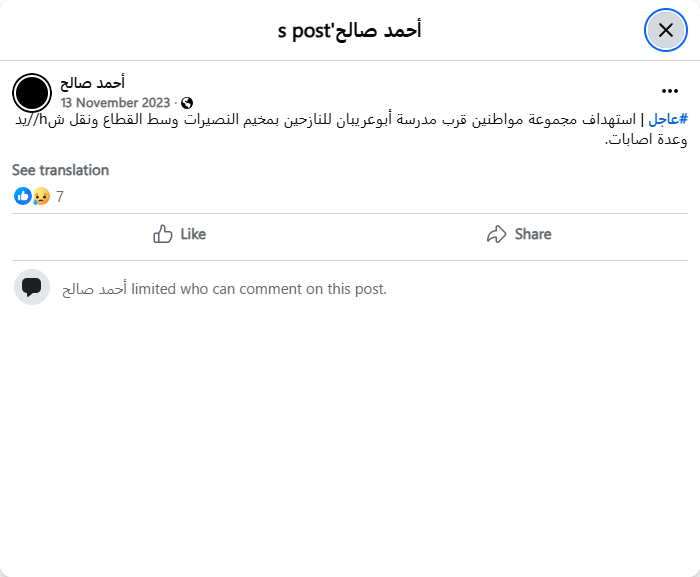This screenshot has width=700, height=577.
Task: Click the author's round profile picture
Action: (x=32, y=93)
